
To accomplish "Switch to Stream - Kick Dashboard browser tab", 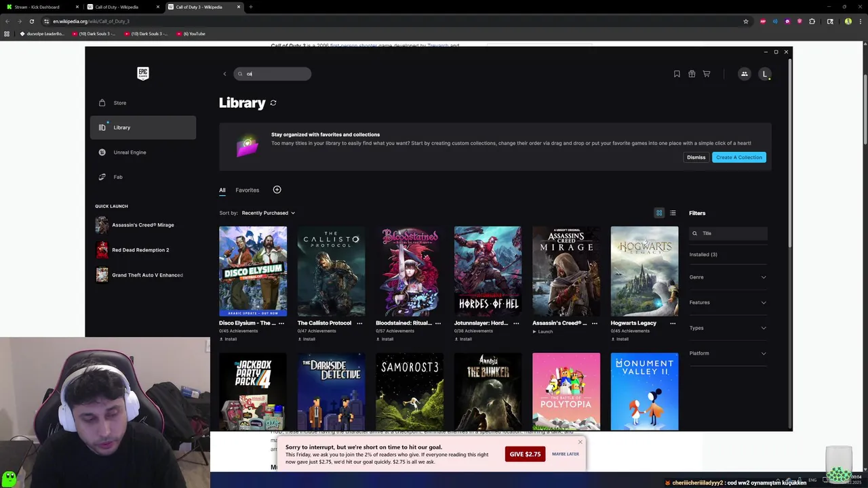I will (x=41, y=7).
